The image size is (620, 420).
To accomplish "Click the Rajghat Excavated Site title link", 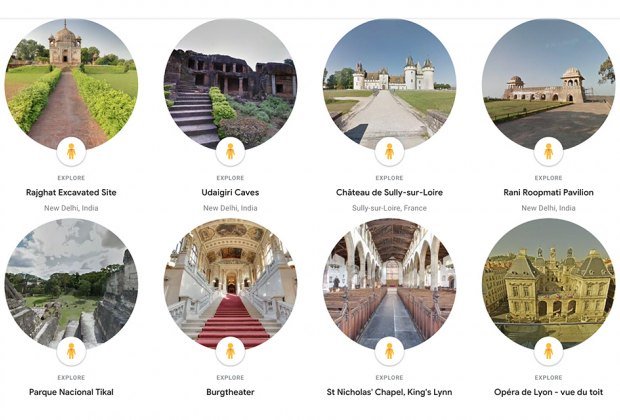I will click(x=71, y=193).
